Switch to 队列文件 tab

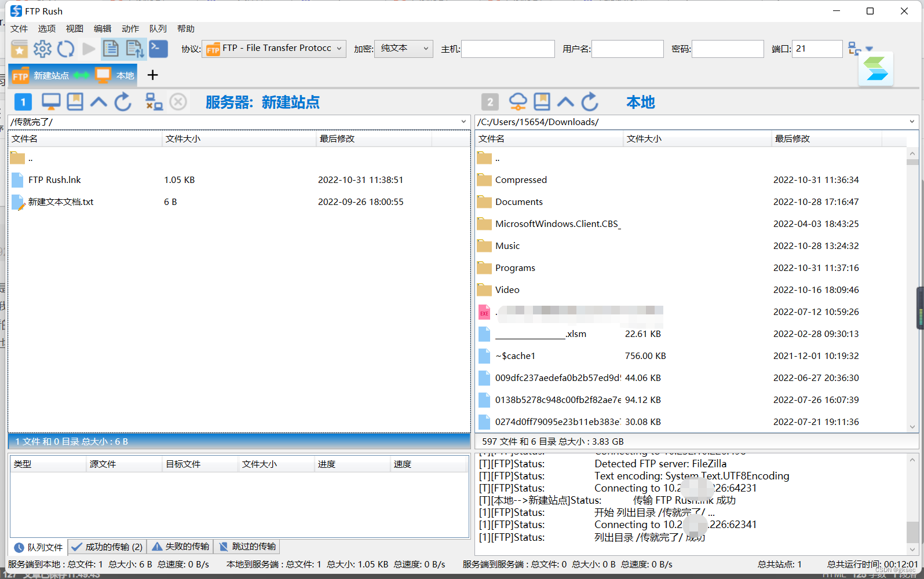[x=38, y=547]
